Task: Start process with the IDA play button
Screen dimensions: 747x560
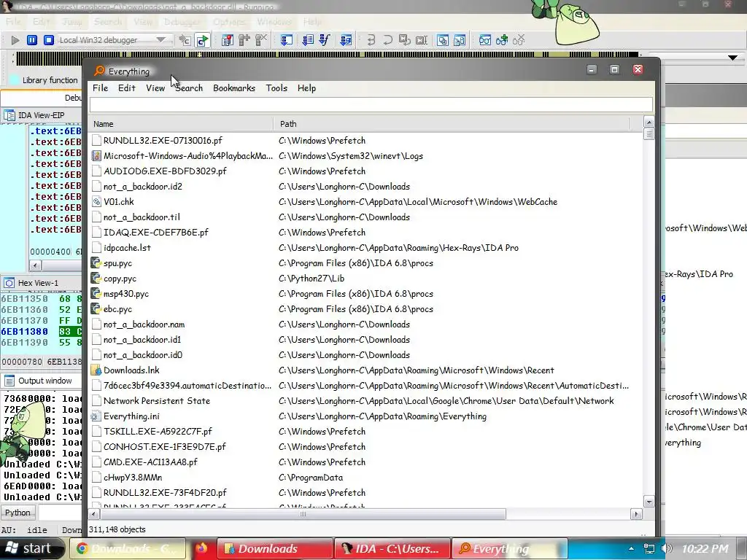Action: click(15, 40)
